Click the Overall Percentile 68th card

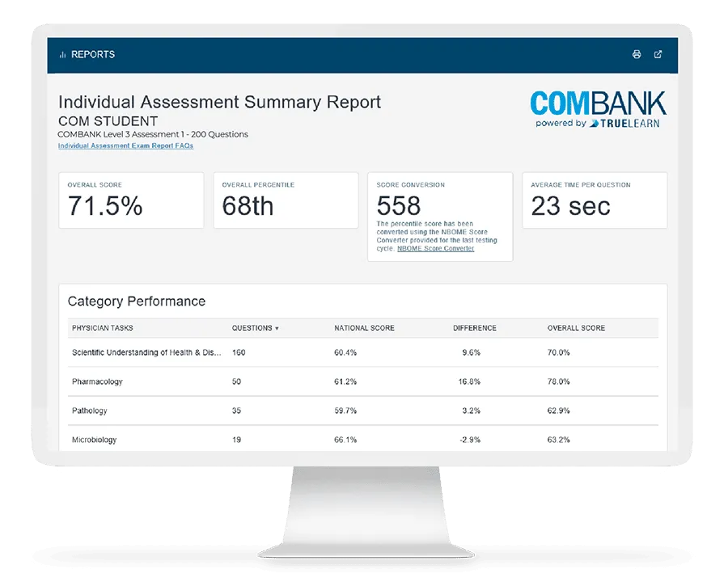tap(286, 200)
